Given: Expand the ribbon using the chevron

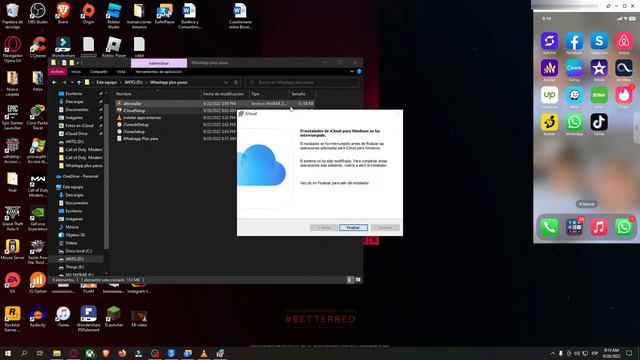Looking at the screenshot, I should [352, 71].
